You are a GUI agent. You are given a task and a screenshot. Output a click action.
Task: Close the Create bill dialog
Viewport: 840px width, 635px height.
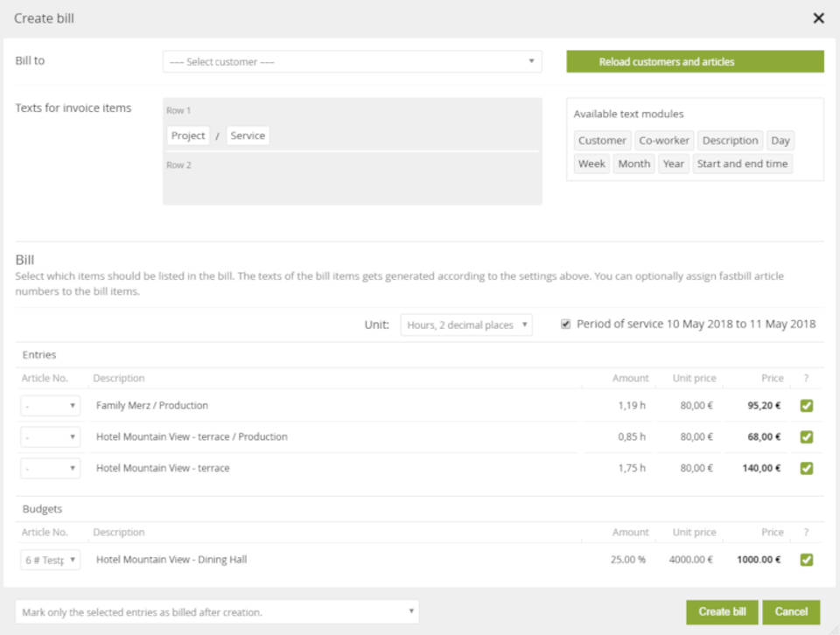tap(818, 18)
